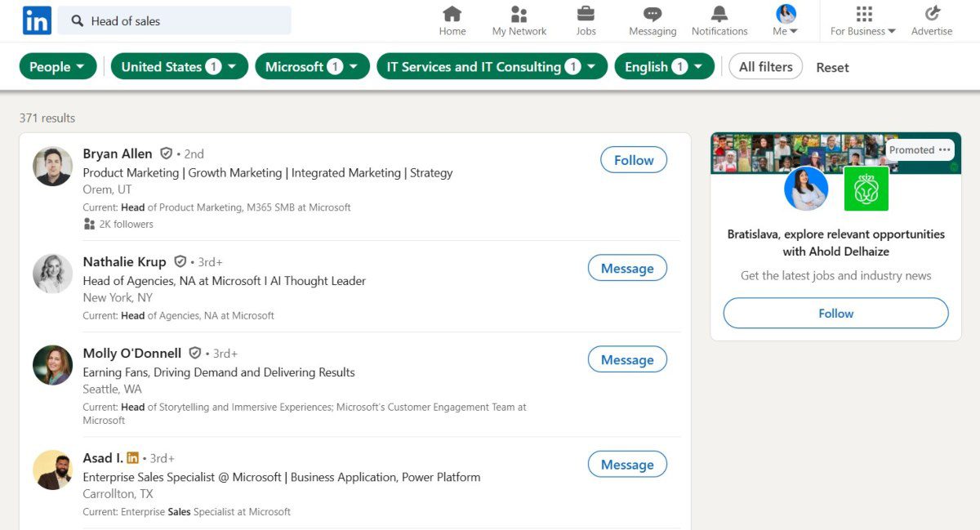This screenshot has height=530, width=980.
Task: Open the Microsoft company filter
Action: (x=312, y=67)
